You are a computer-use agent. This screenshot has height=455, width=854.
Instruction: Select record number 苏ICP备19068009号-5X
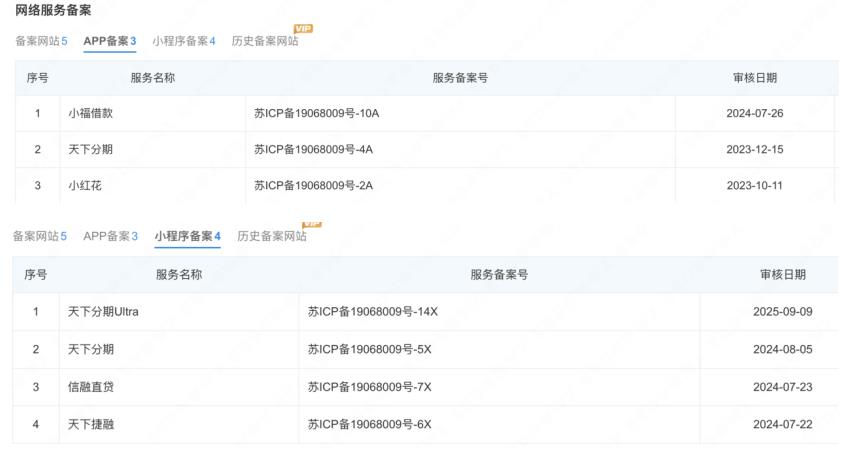[369, 349]
